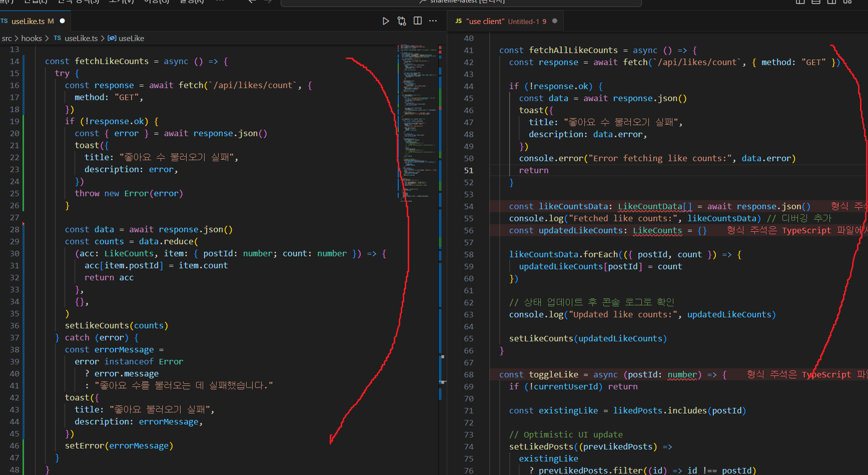The height and width of the screenshot is (475, 868).
Task: Run the useLike.ts file with play icon
Action: click(386, 21)
